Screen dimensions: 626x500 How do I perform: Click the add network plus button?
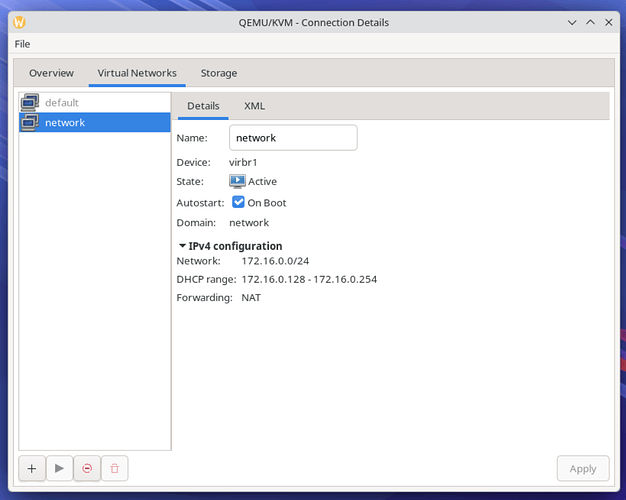(x=32, y=468)
